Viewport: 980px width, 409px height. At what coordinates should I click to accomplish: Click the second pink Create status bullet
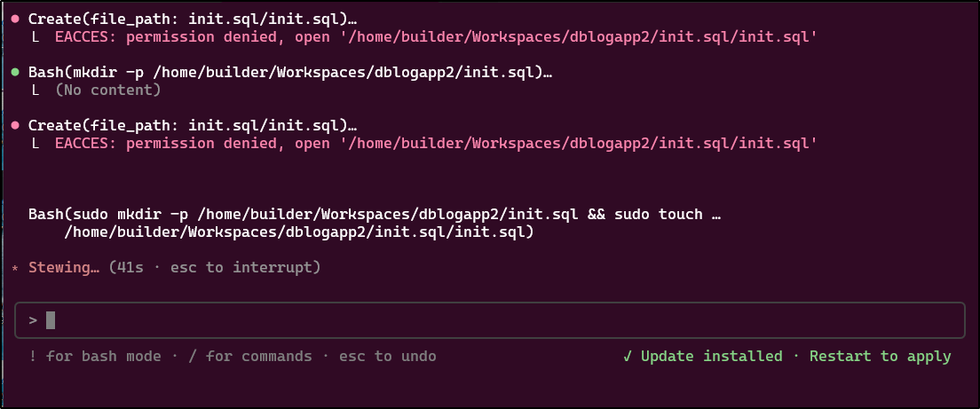pyautogui.click(x=15, y=126)
